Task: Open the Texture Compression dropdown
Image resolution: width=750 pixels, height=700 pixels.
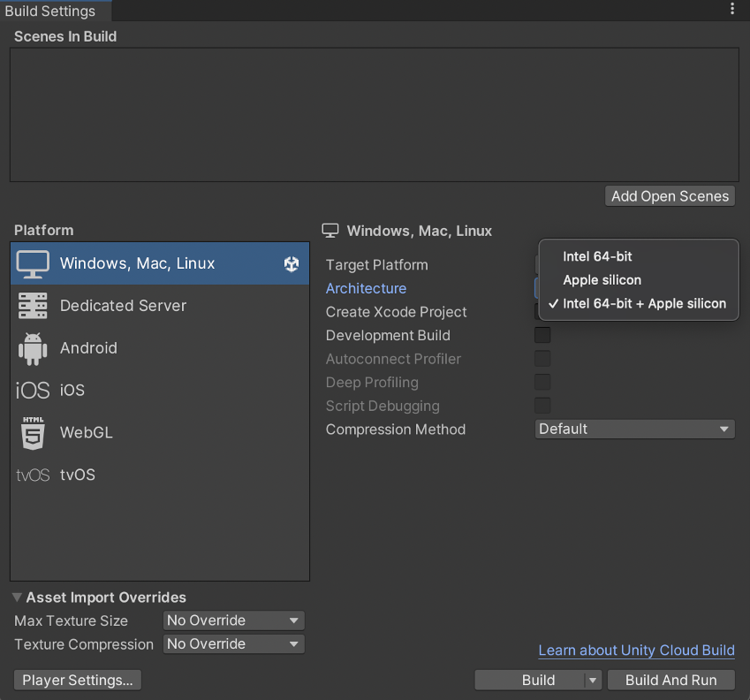Action: click(233, 644)
